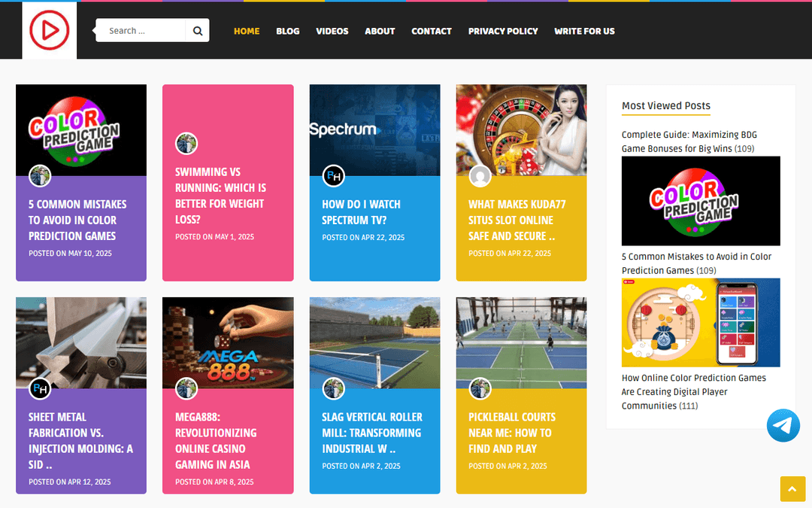Viewport: 812px width, 508px height.
Task: Focus the Search input field
Action: (141, 31)
